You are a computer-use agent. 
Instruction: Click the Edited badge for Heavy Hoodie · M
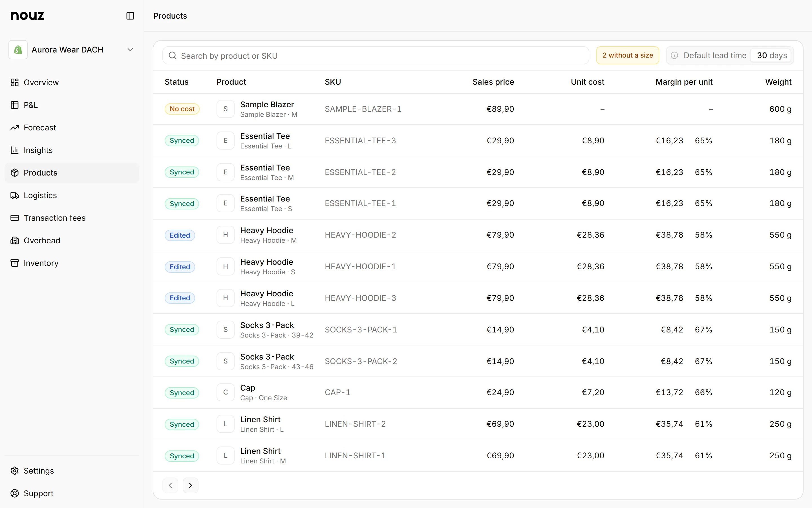point(180,235)
